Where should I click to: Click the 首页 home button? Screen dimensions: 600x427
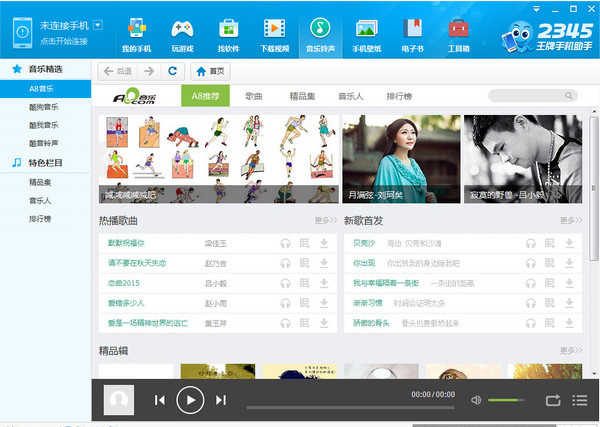pos(210,71)
